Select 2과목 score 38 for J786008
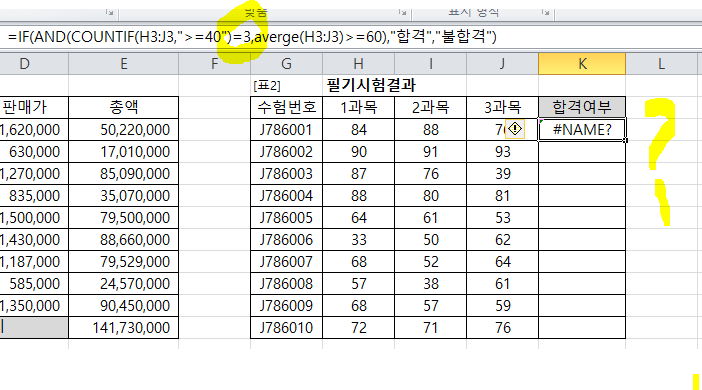Screen dimensions: 702x390 [x=430, y=283]
